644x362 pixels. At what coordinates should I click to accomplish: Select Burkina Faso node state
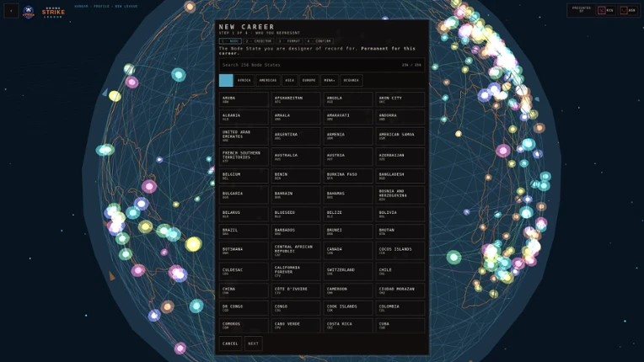(348, 176)
